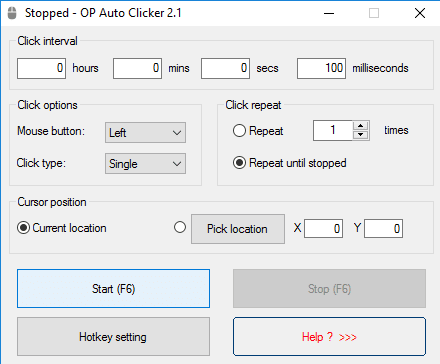Focus the milliseconds input field

(321, 68)
